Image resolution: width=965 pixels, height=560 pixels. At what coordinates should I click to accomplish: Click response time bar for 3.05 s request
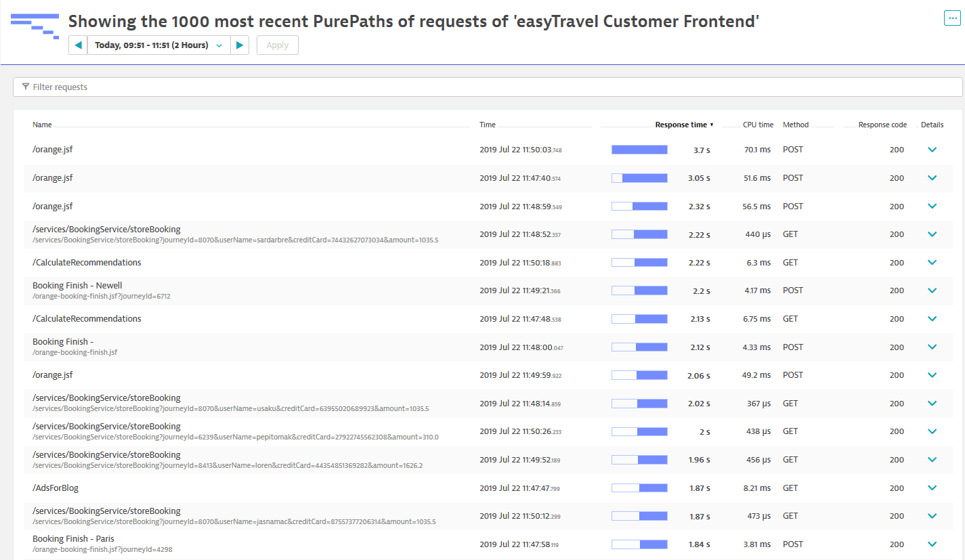pos(639,178)
